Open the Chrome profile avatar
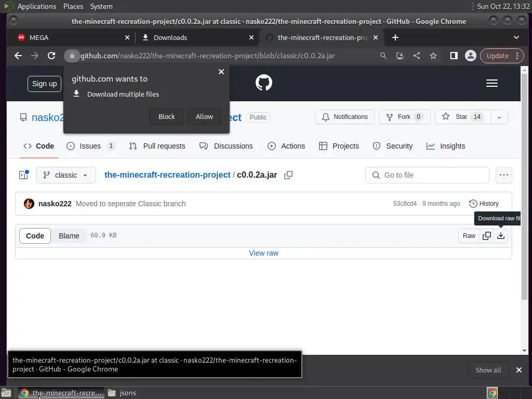 pos(471,56)
